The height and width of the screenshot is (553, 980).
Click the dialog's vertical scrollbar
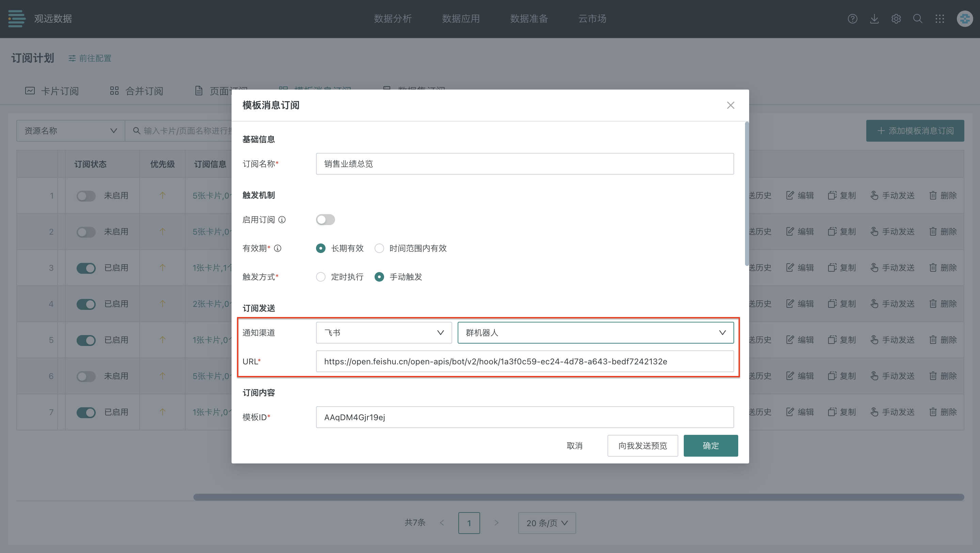pyautogui.click(x=747, y=194)
